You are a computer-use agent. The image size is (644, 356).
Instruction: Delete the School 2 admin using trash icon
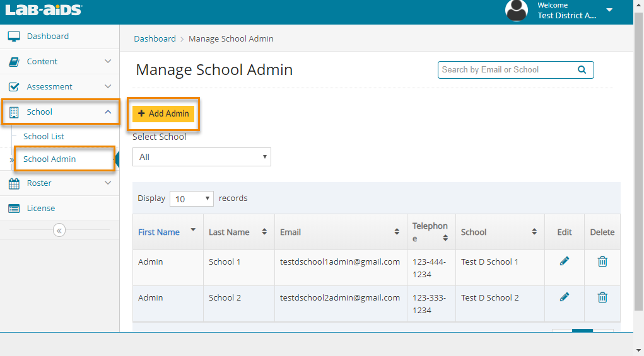tap(602, 297)
